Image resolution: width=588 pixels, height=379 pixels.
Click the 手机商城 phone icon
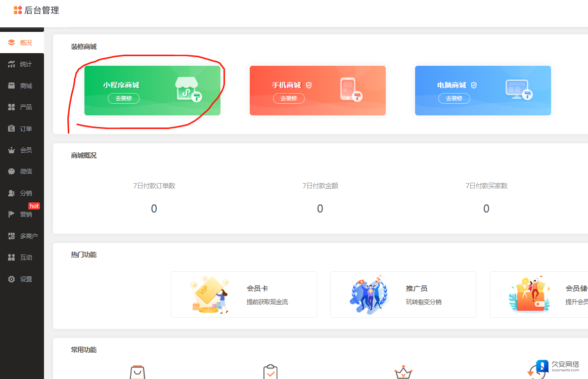[x=350, y=89]
